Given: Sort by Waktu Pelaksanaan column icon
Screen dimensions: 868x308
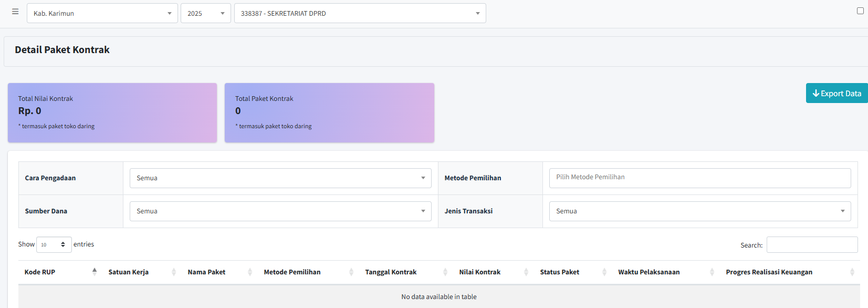Looking at the screenshot, I should 712,272.
